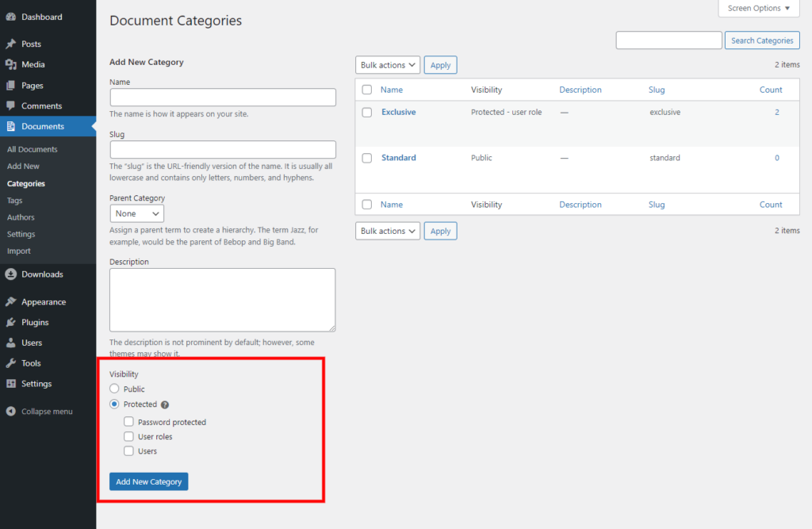Click the Downloads icon in sidebar
The width and height of the screenshot is (812, 529).
(x=11, y=274)
